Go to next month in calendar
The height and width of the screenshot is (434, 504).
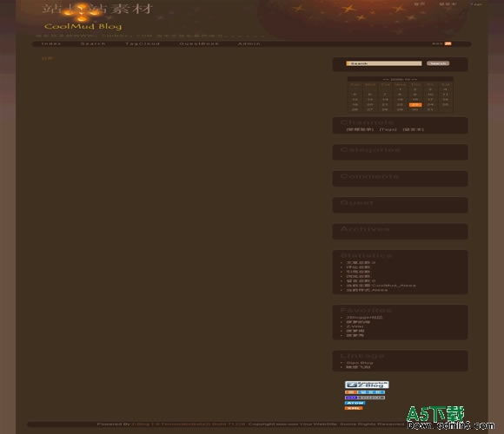(414, 79)
